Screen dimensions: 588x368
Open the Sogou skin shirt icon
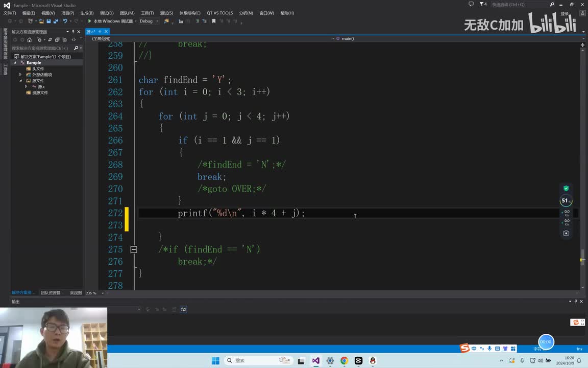(x=505, y=349)
